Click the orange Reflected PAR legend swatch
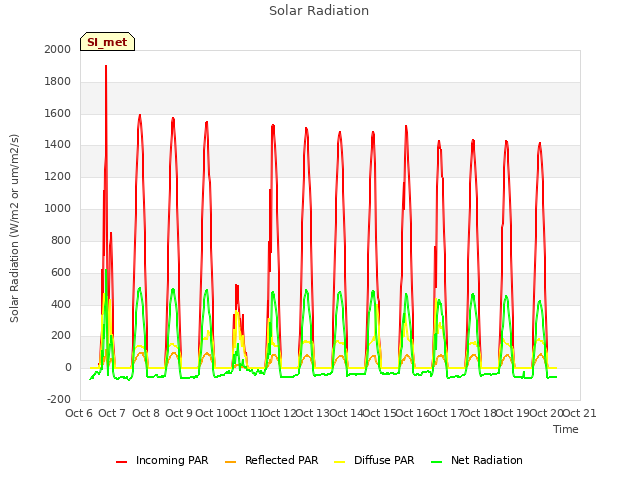 click(231, 462)
